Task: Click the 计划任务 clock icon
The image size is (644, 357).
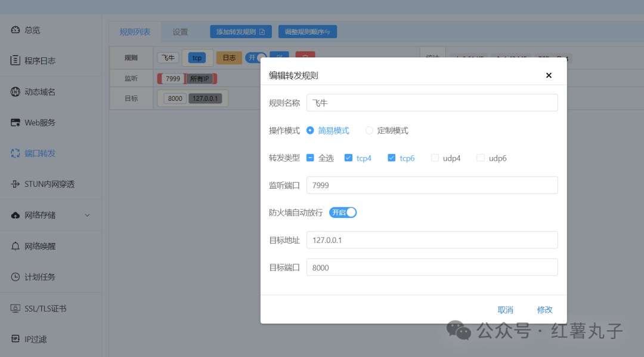Action: point(15,277)
